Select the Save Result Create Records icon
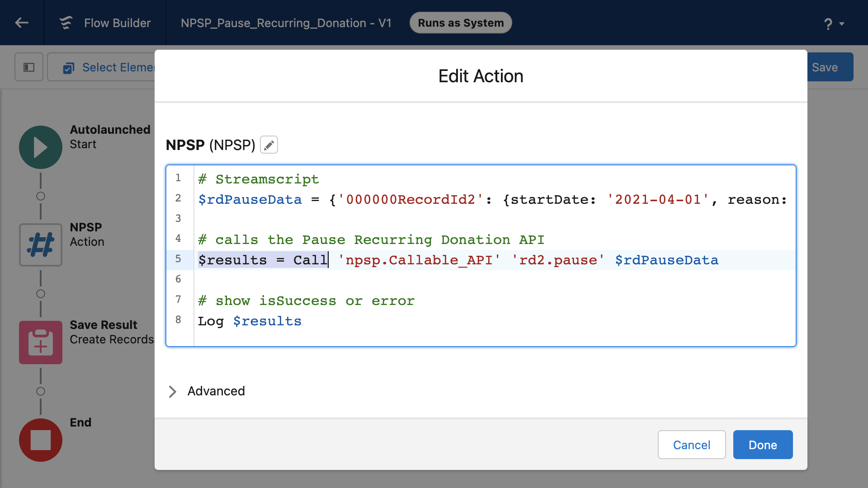868x488 pixels. pos(41,343)
